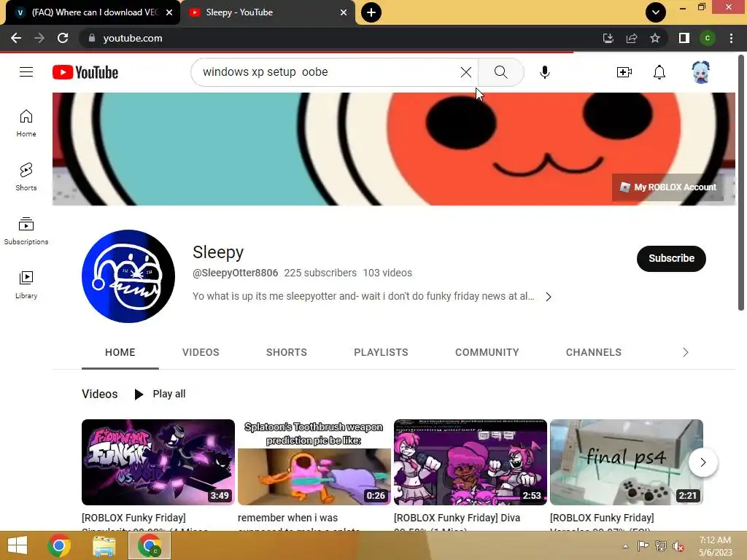The height and width of the screenshot is (560, 747).
Task: Subscribe to the Sleepy channel
Action: 671,259
